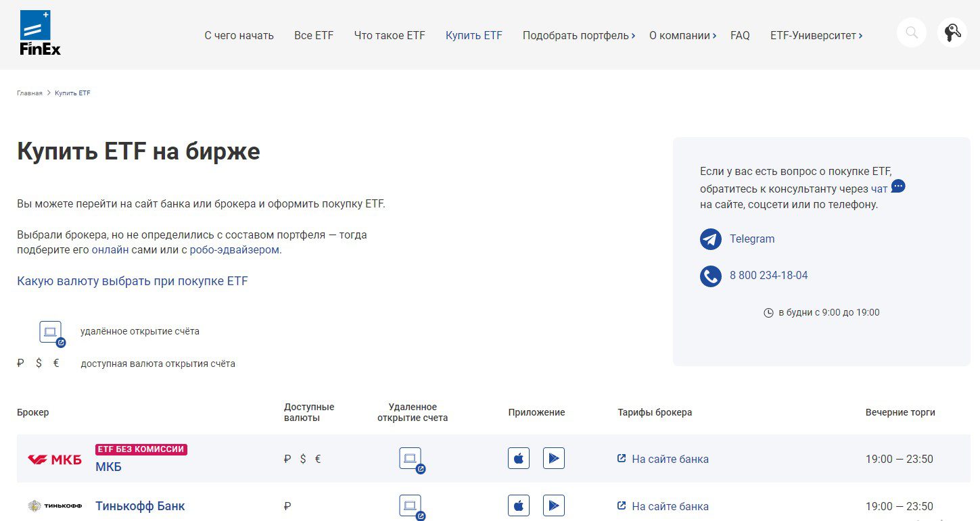Open Какую валюту выбрать при покупке ETF
This screenshot has height=521, width=980.
pyautogui.click(x=133, y=281)
